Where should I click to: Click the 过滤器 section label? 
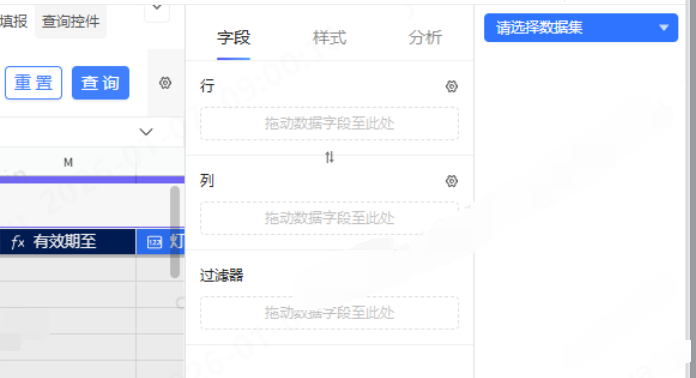[221, 276]
